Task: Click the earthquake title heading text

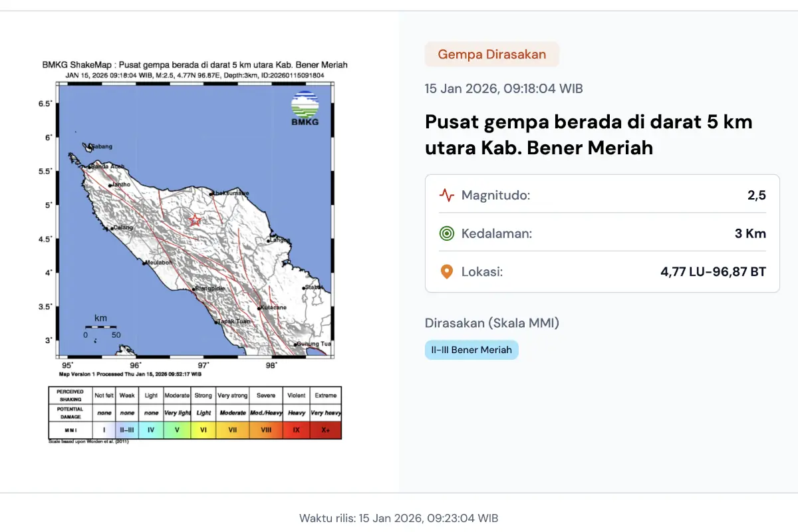Action: tap(589, 135)
